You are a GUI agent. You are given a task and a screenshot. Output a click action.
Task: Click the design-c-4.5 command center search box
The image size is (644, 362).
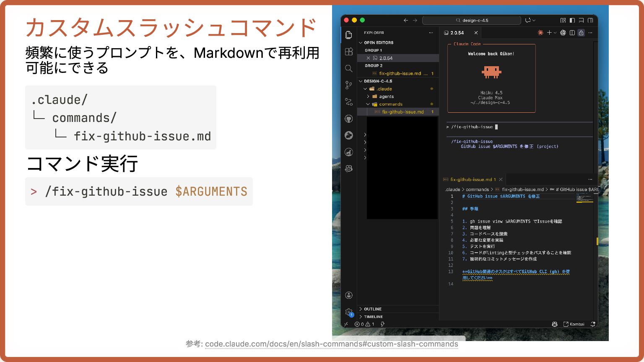click(472, 20)
